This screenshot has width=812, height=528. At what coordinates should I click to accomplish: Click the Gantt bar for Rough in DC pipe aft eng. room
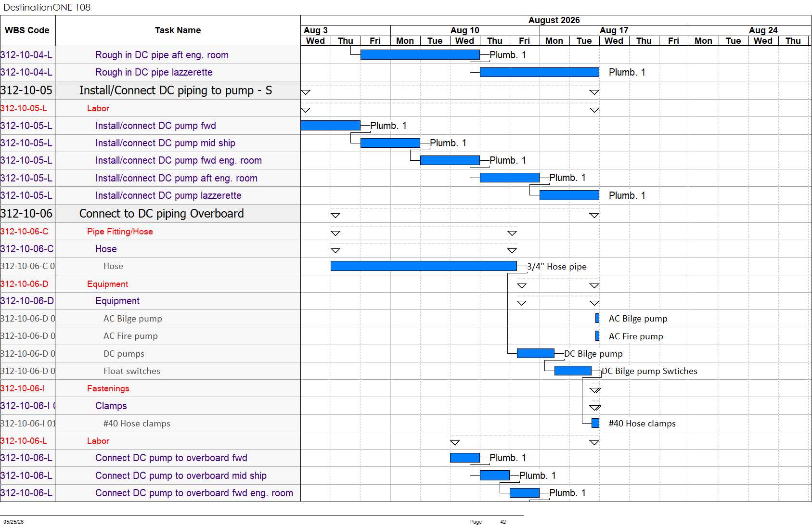point(420,55)
